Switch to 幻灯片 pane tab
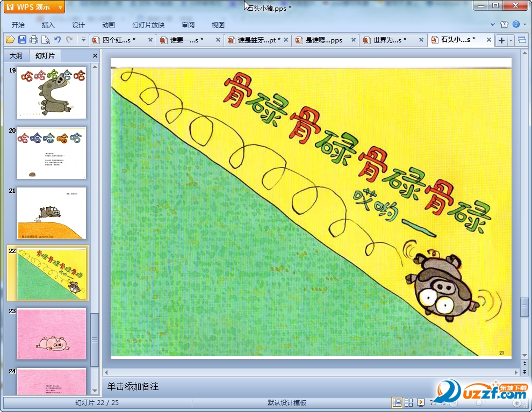The width and height of the screenshot is (532, 412). [45, 56]
